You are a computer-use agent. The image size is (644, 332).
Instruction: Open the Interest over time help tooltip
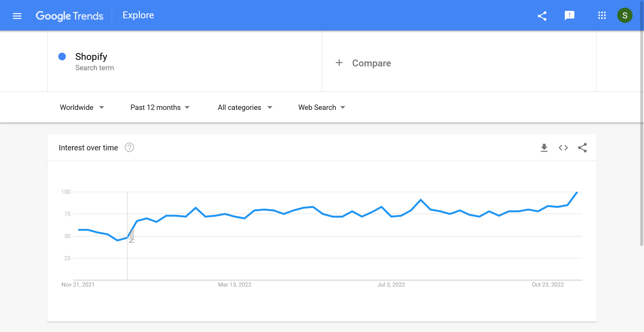129,148
